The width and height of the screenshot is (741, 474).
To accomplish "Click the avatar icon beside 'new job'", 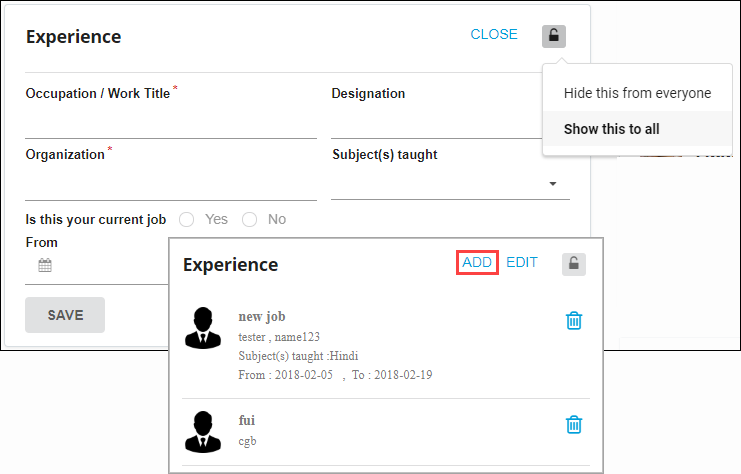I will click(x=203, y=327).
